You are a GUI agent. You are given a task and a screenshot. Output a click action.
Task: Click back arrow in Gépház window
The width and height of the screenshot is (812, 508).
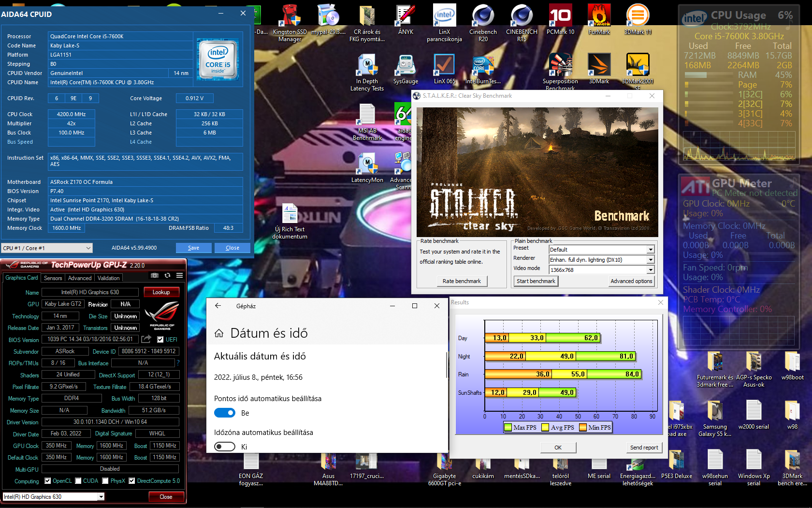[x=218, y=306]
